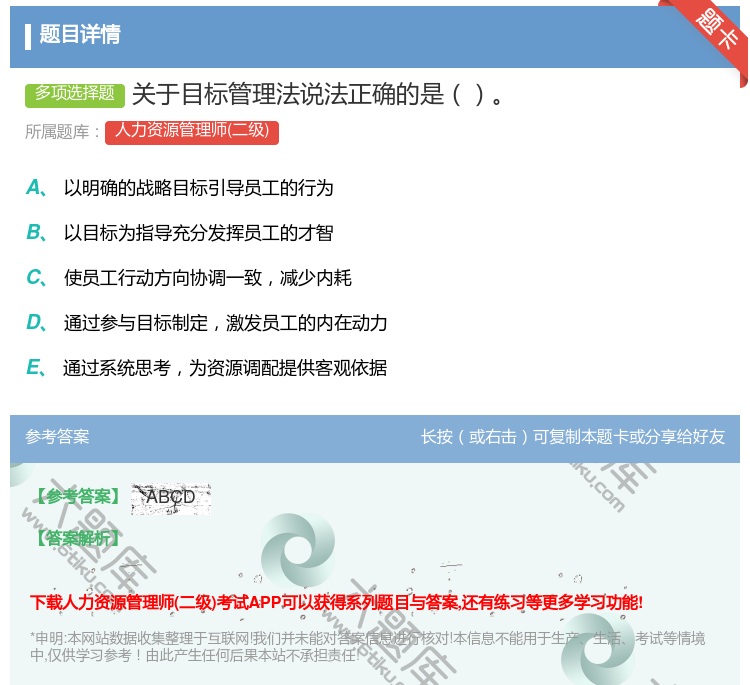Click the red 下载人力资源管理师(二级)考试APP link
The image size is (750, 685).
337,602
